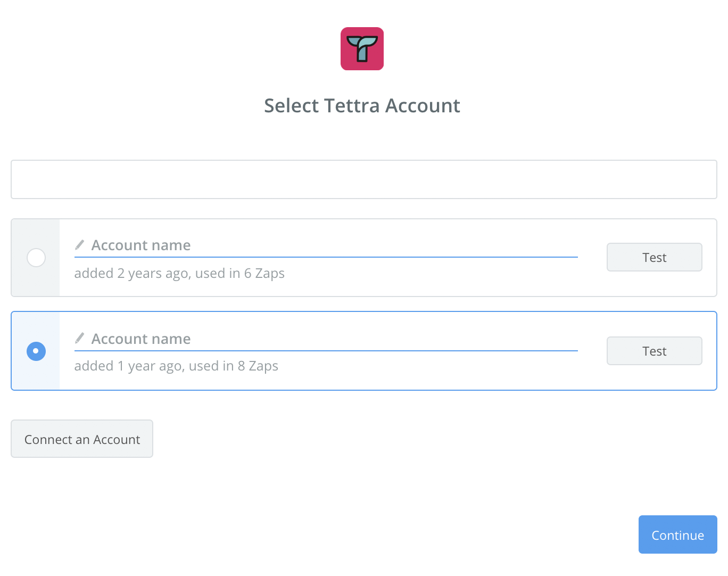Click pencil edit icon for 2-year-old account
This screenshot has width=728, height=576.
(80, 245)
